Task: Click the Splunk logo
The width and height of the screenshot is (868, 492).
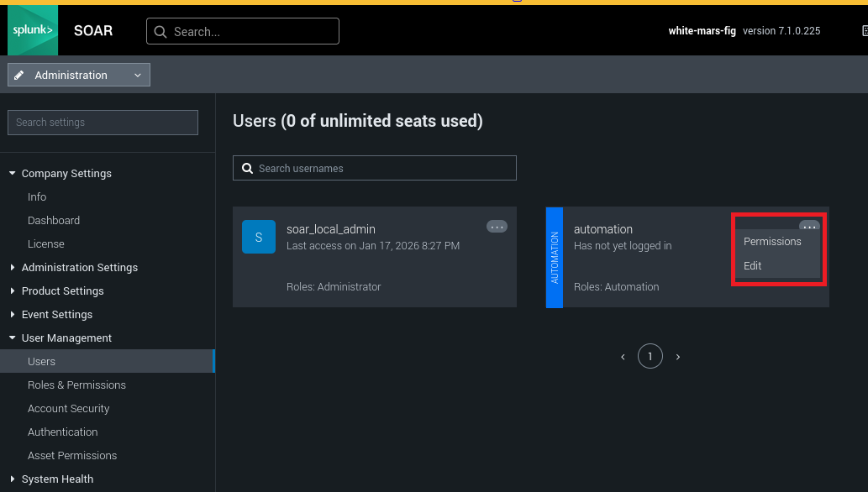Action: 33,30
